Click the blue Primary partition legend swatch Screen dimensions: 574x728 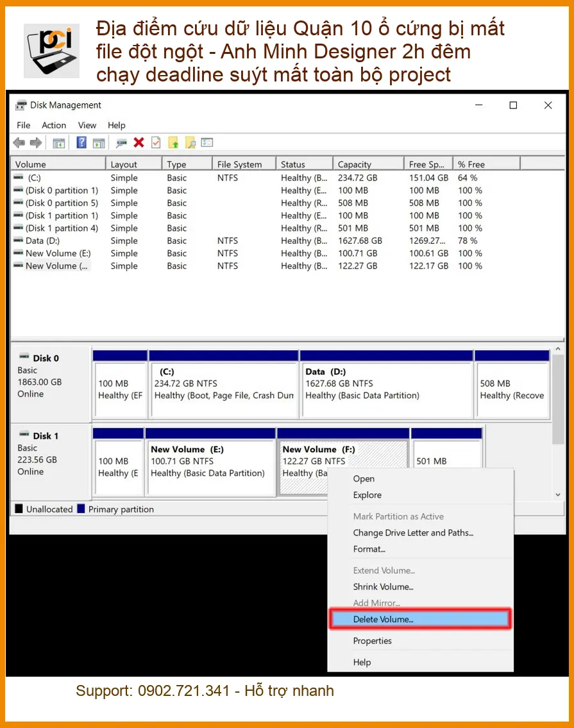click(x=81, y=509)
